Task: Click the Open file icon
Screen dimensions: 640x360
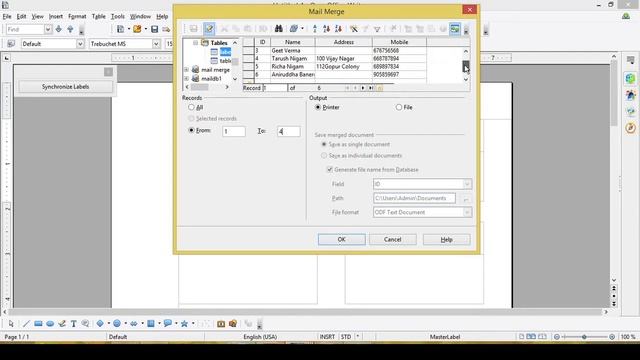Action: [137, 29]
